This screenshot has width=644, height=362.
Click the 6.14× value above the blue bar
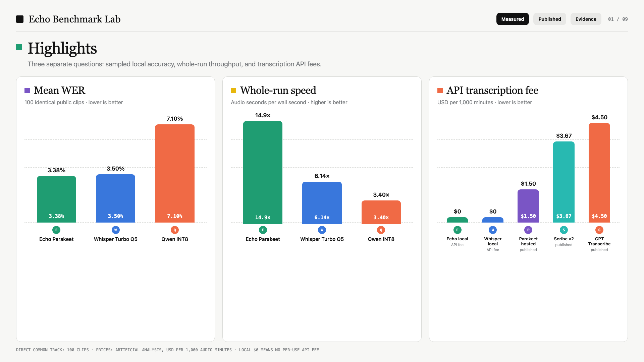(x=322, y=176)
